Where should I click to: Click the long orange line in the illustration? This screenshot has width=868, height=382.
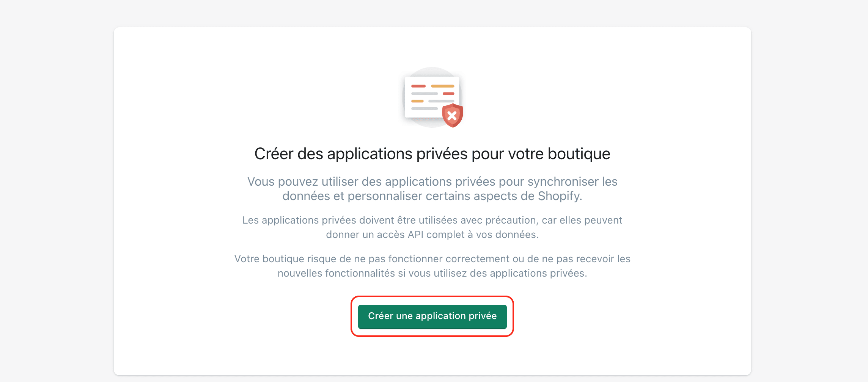coord(443,86)
